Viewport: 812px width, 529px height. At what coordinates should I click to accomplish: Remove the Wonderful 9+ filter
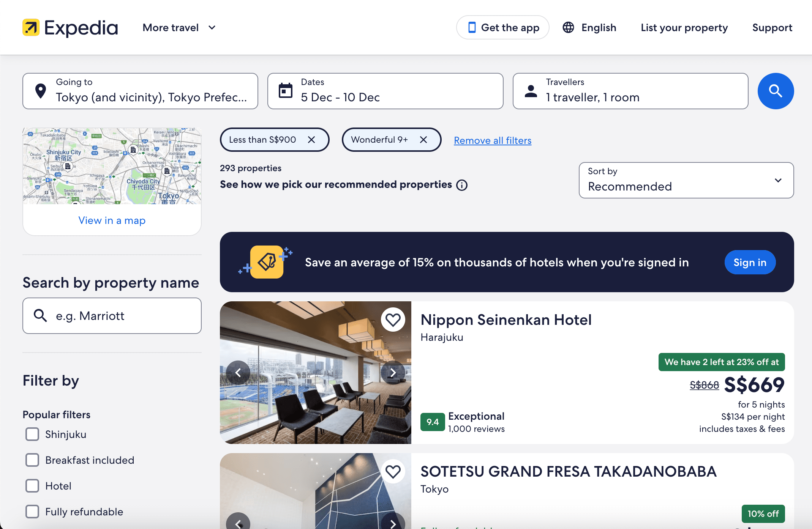[423, 140]
